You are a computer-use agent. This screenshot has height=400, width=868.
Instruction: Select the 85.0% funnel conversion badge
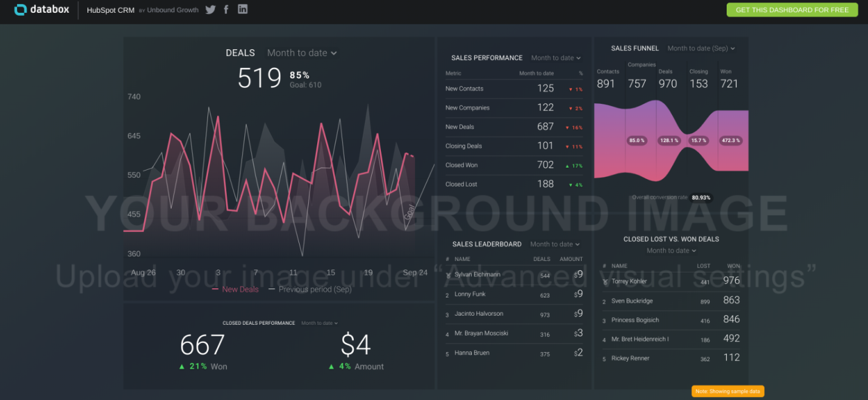[x=637, y=141]
